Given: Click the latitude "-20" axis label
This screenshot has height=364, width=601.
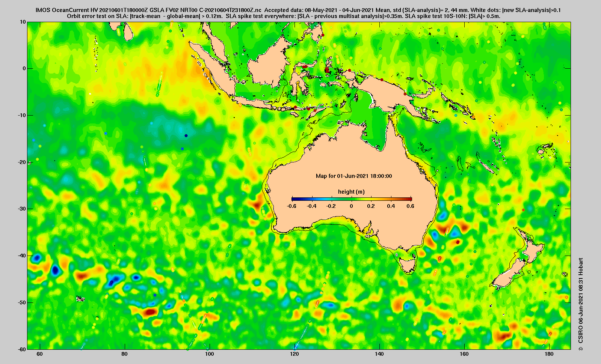Looking at the screenshot, I should pyautogui.click(x=22, y=162).
